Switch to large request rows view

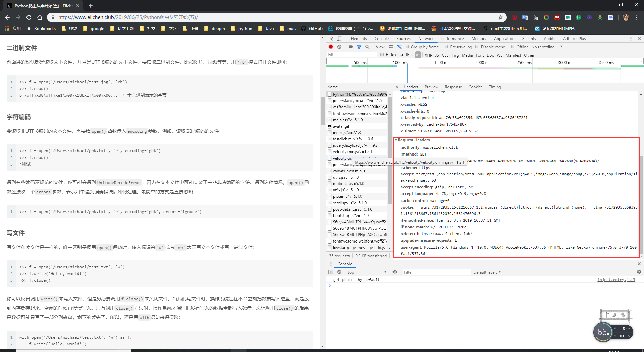[391, 47]
